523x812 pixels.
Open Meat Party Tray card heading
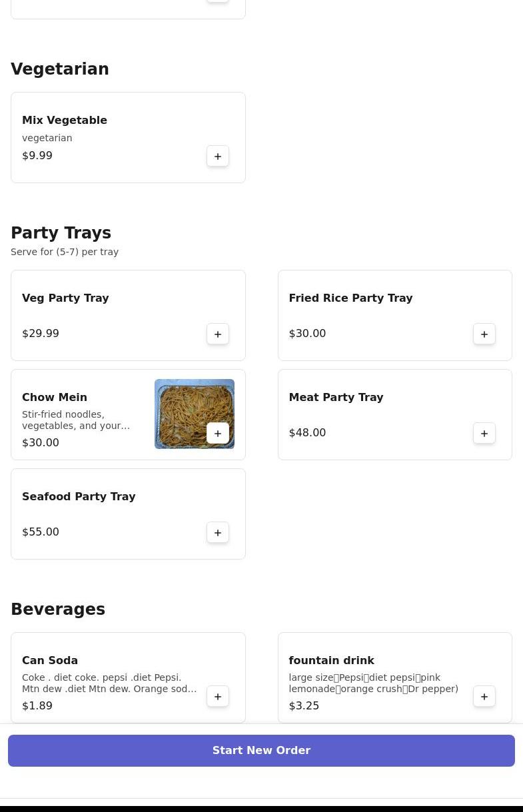(336, 398)
